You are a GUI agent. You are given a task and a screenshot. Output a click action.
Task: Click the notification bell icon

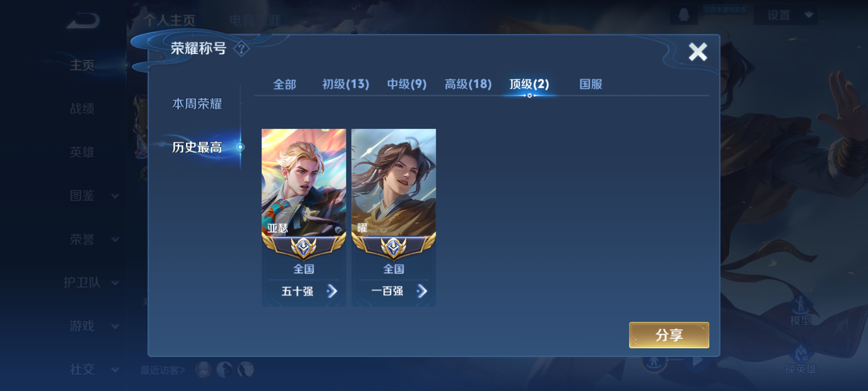[683, 15]
